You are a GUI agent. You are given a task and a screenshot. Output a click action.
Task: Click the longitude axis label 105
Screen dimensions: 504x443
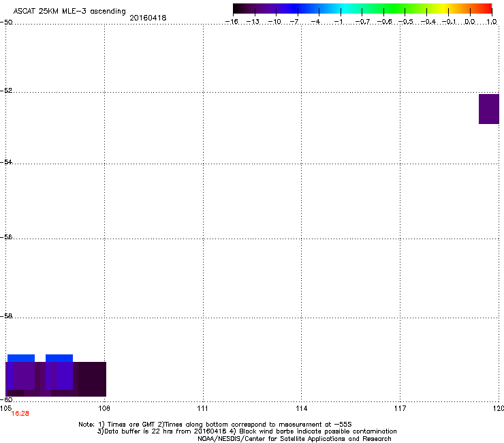[x=5, y=408]
